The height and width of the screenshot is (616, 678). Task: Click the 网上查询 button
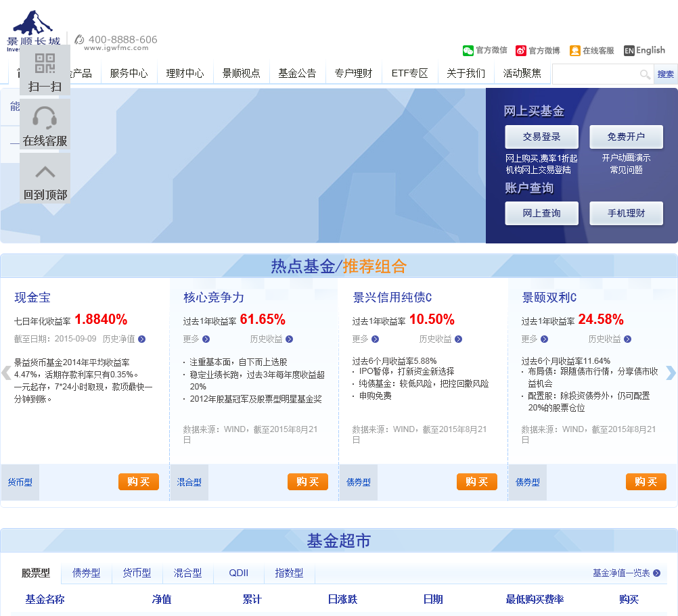(541, 214)
